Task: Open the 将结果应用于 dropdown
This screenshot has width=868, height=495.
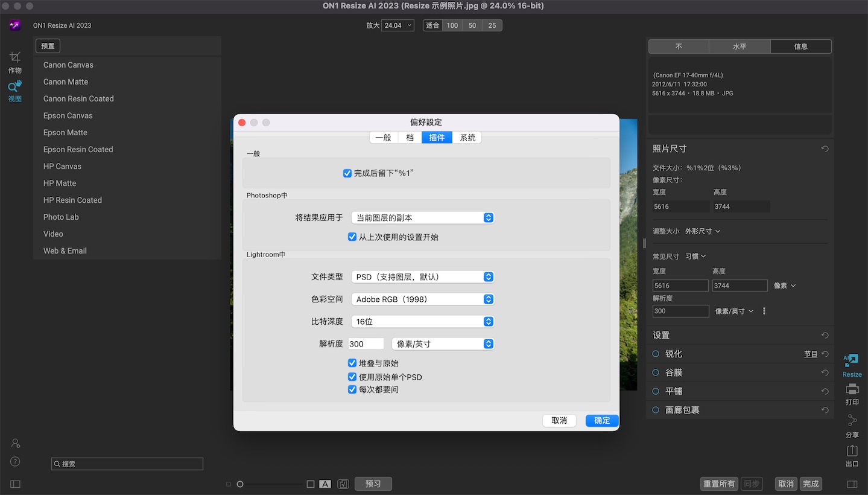Action: tap(422, 218)
